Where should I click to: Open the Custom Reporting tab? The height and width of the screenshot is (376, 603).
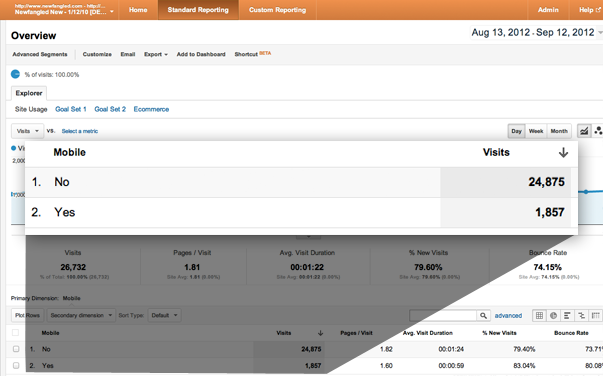277,10
